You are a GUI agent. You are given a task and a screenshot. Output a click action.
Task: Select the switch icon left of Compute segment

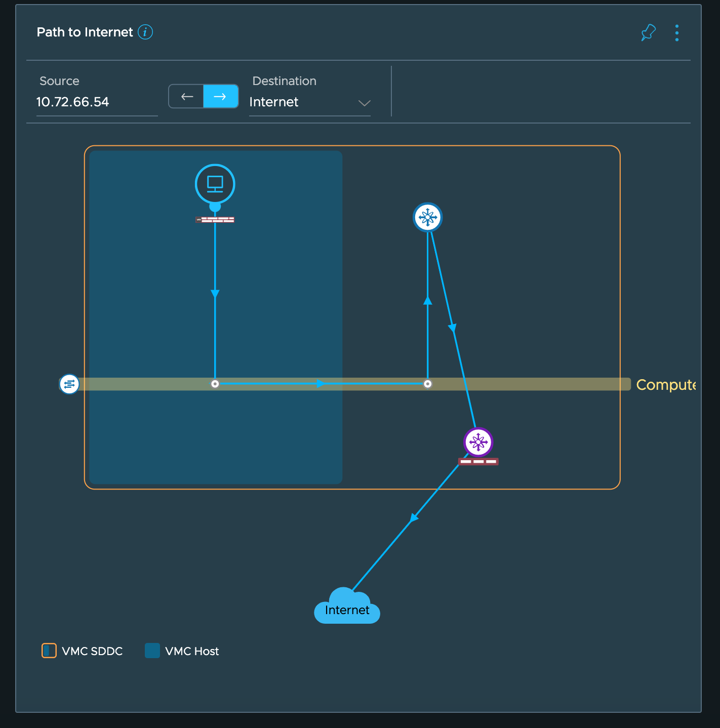tap(69, 384)
